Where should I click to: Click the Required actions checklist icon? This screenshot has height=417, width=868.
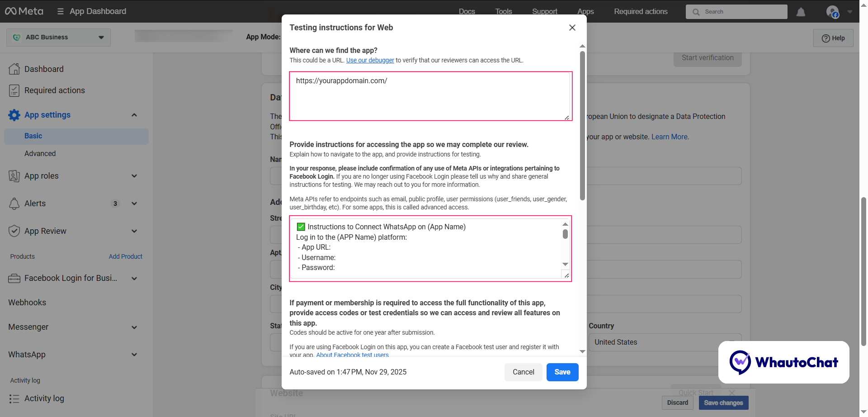(x=14, y=90)
